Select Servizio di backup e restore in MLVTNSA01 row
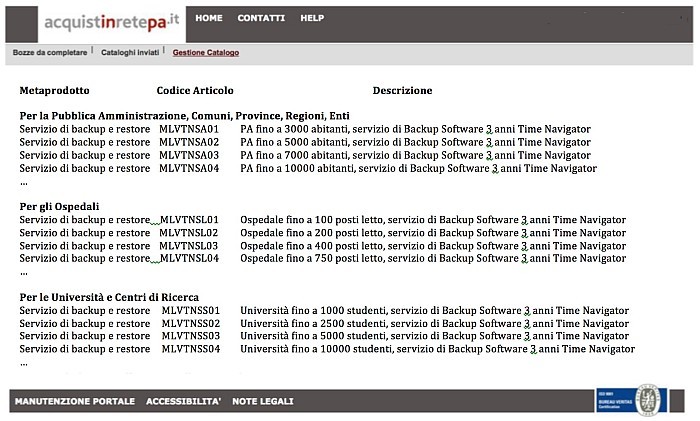 pyautogui.click(x=85, y=129)
